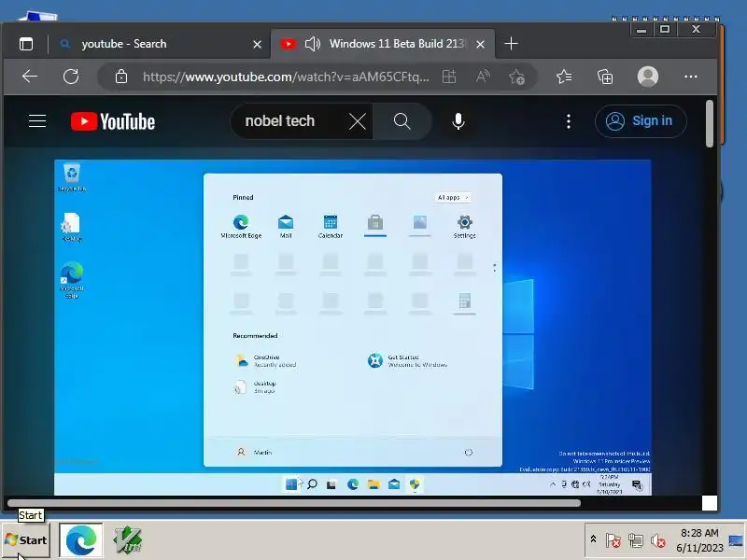Submit search with magnifier button
The width and height of the screenshot is (747, 560).
tap(402, 121)
